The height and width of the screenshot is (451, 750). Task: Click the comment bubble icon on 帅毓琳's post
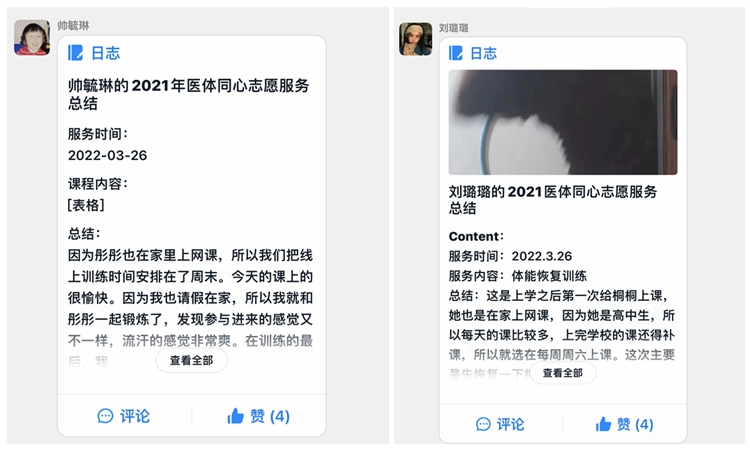[105, 416]
